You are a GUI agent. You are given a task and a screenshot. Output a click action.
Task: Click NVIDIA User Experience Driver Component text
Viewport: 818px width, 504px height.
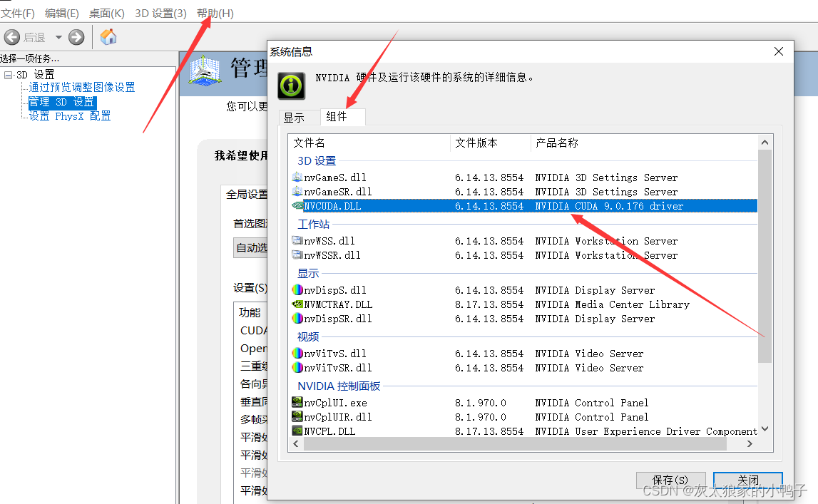click(x=646, y=431)
